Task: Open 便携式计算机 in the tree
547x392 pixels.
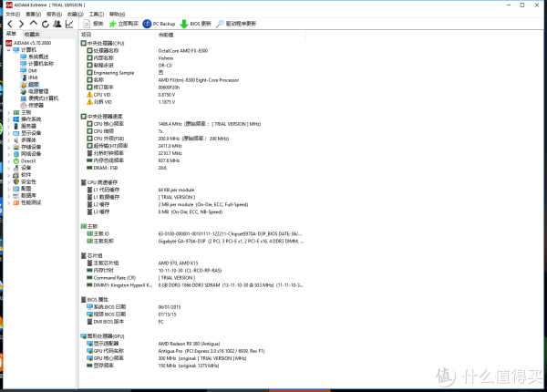Action: tap(39, 98)
